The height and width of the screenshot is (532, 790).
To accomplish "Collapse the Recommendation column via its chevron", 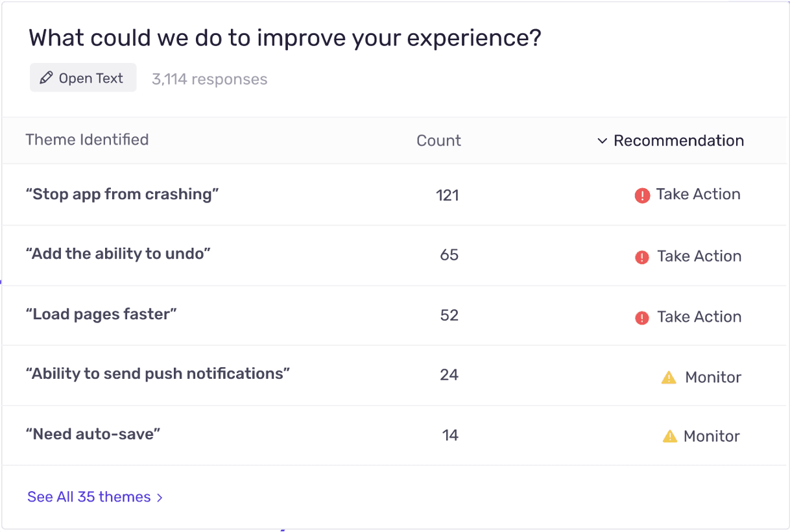I will click(603, 141).
